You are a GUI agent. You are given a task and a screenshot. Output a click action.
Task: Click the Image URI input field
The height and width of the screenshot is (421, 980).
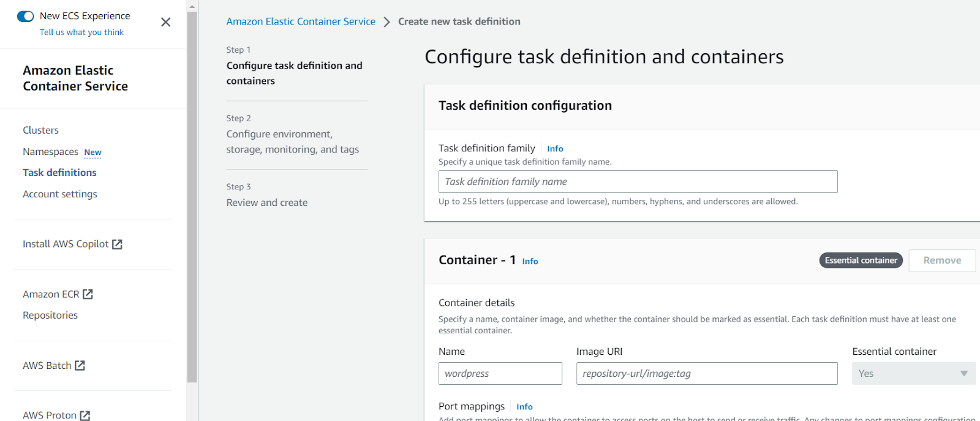coord(707,373)
